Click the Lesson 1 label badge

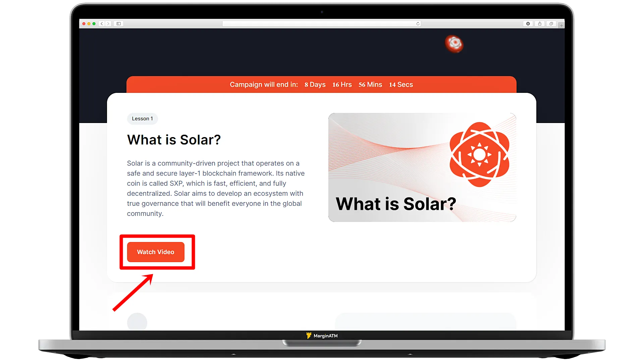[x=143, y=118]
